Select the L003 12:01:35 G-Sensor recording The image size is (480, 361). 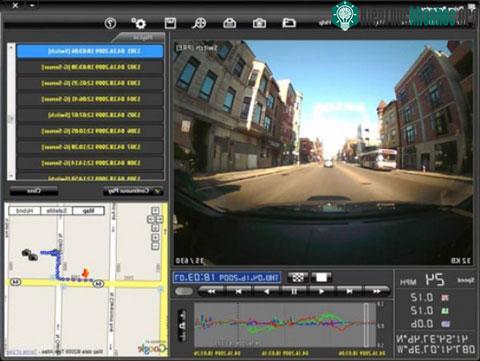tap(90, 83)
